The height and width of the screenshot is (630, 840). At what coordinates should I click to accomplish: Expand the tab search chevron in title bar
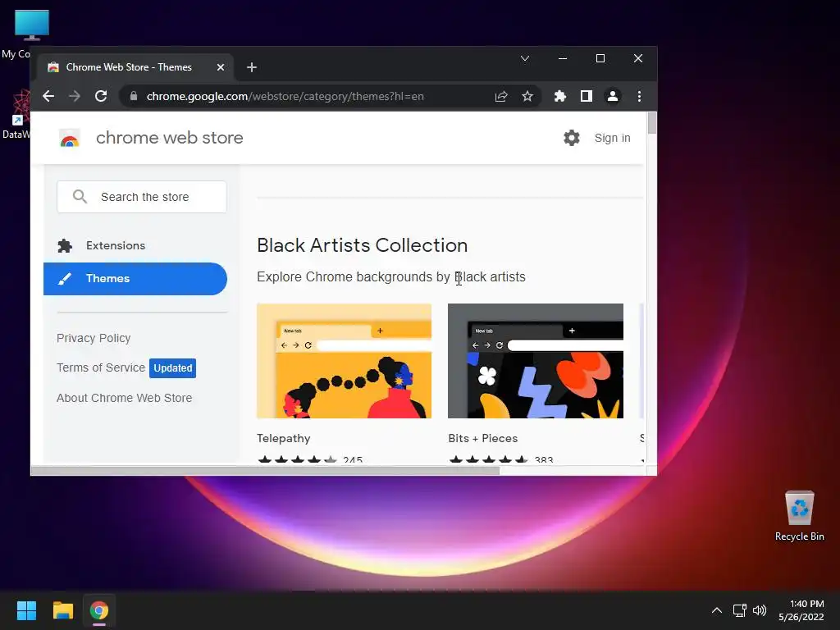[x=525, y=58]
